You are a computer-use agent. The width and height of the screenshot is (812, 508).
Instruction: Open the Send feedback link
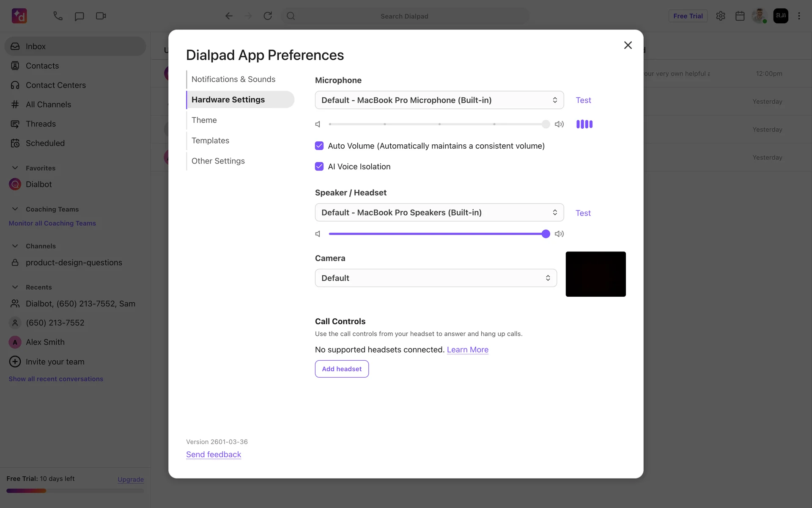[214, 455]
